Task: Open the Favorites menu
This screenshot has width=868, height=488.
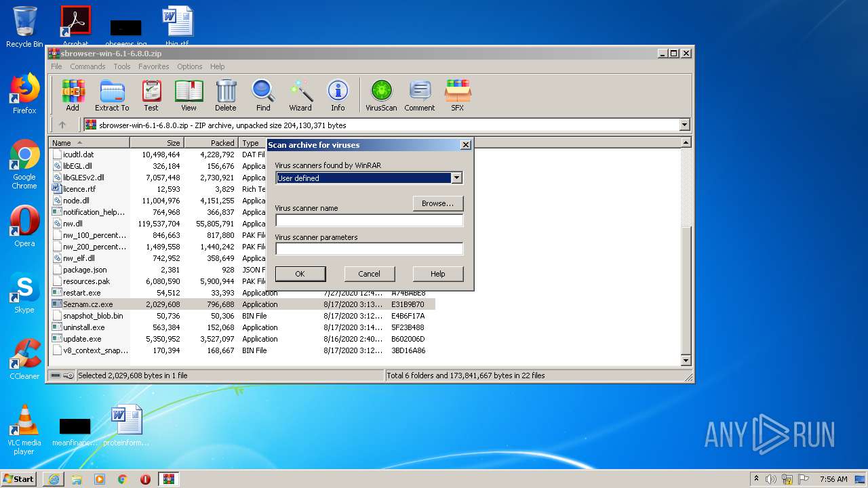Action: [154, 66]
